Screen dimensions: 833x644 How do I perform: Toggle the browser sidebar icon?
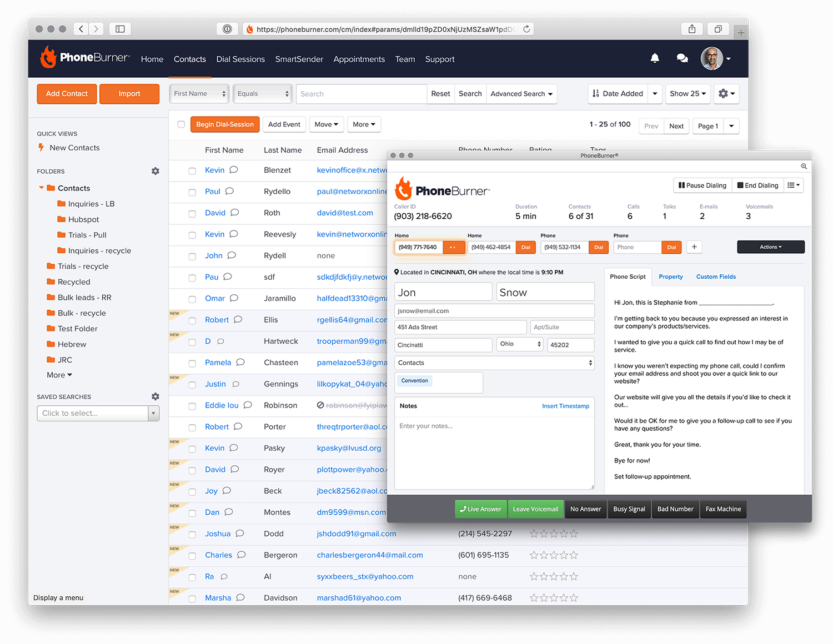click(120, 29)
